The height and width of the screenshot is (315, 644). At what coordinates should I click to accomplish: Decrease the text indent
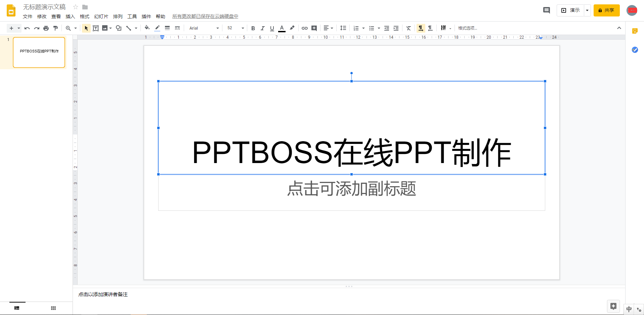point(387,28)
